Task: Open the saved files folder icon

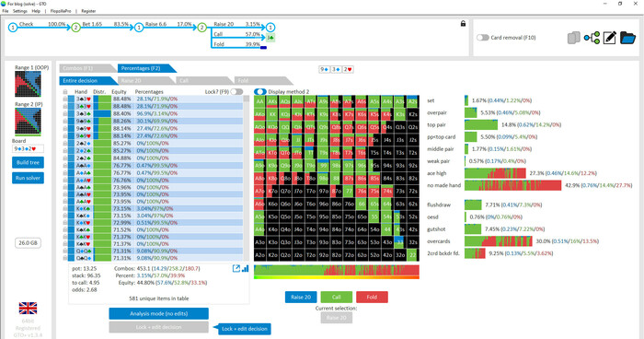Action: (x=627, y=38)
